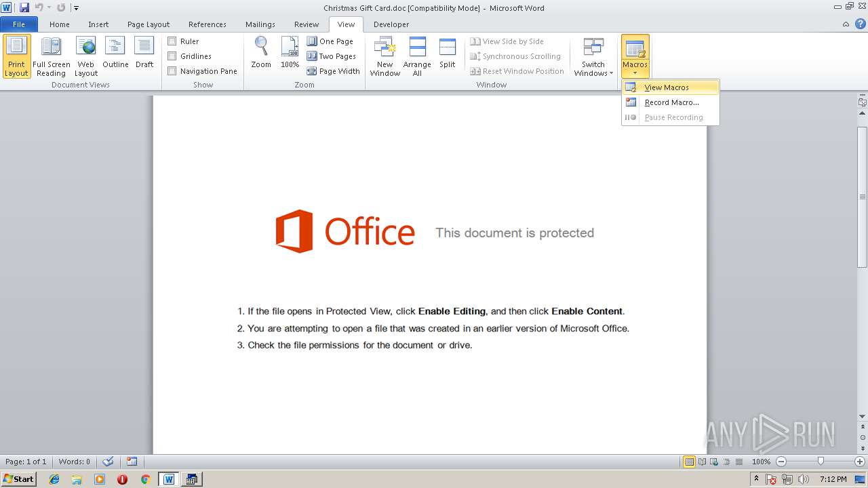Open Chrome from taskbar
The image size is (868, 488).
point(145,479)
